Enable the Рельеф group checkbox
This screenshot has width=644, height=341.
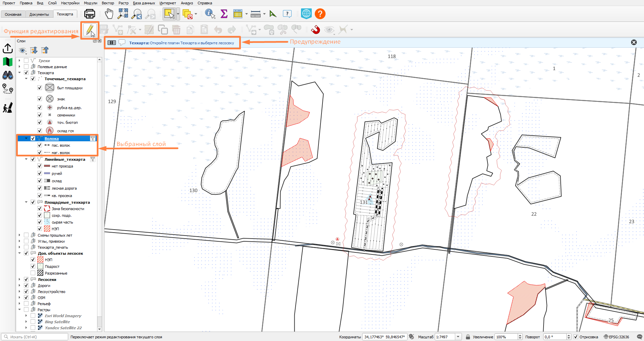click(26, 304)
